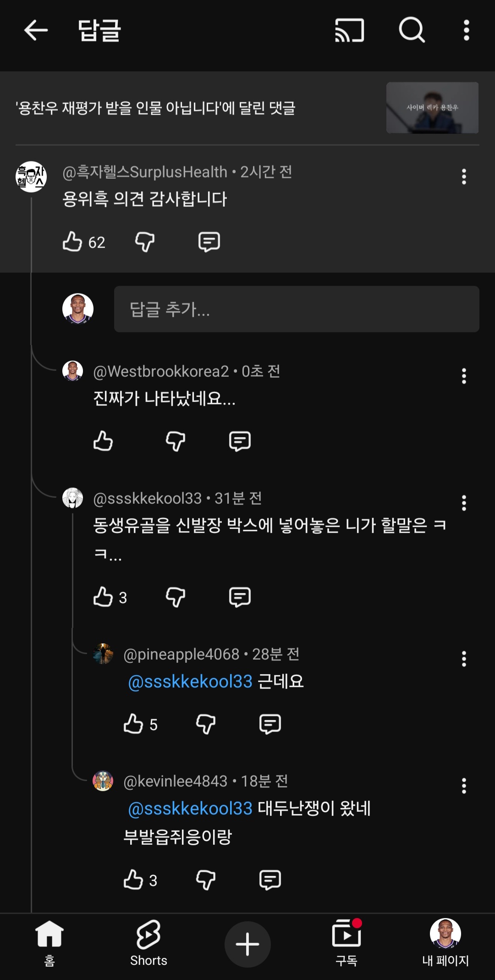Like the 흑자헬스SurplusHealth comment
This screenshot has width=495, height=980.
(72, 242)
